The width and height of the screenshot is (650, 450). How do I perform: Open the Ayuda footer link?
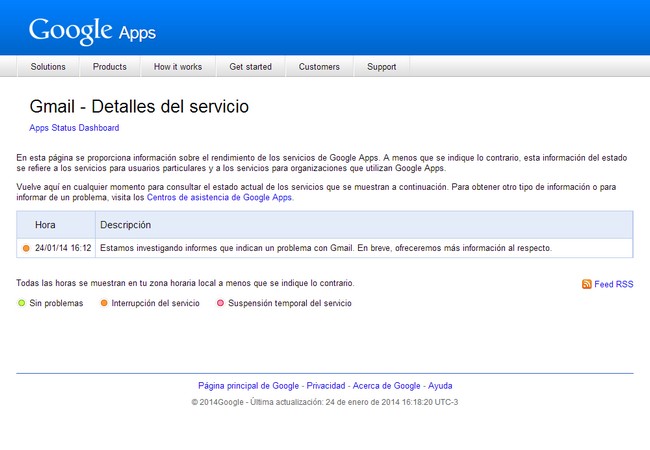[x=440, y=386]
